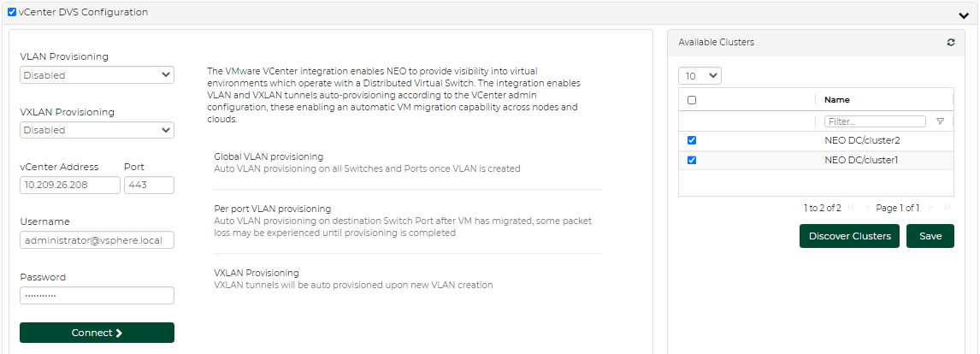
Task: Save the cluster selection
Action: click(930, 236)
